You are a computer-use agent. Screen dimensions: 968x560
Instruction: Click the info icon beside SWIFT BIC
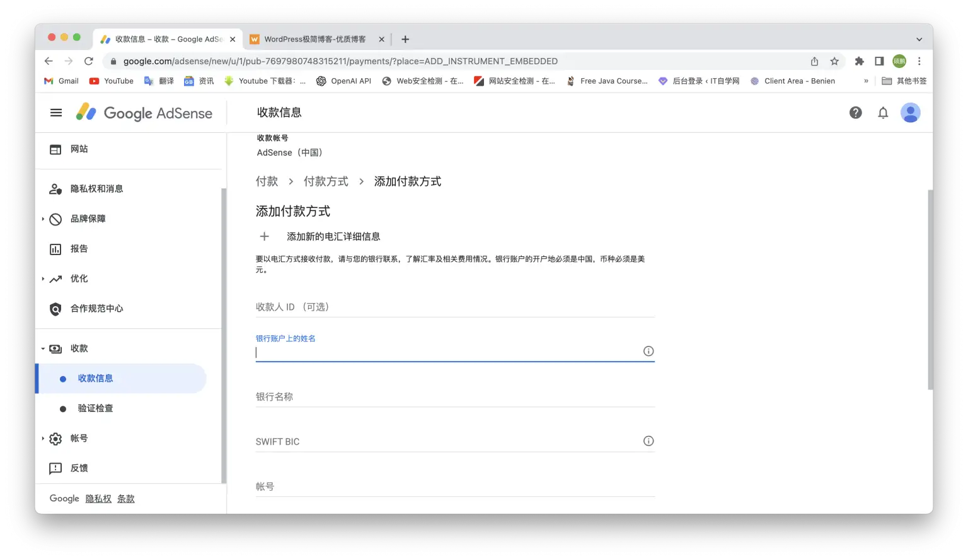(648, 441)
